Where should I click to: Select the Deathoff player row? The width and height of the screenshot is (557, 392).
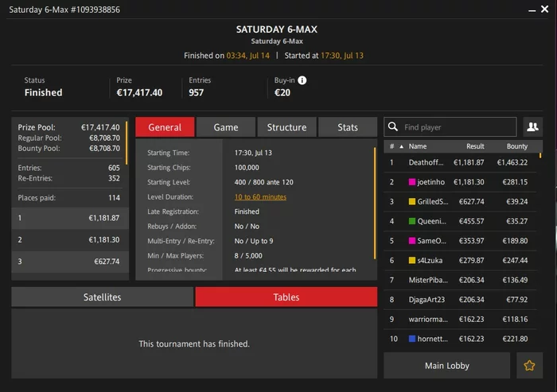click(x=461, y=163)
